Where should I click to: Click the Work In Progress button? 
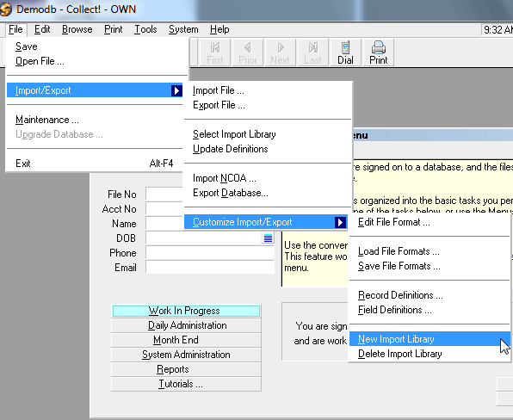[x=186, y=311]
